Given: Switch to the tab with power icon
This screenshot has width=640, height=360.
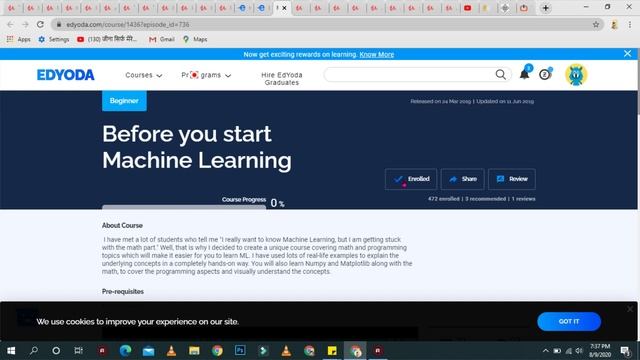Looking at the screenshot, I should [524, 8].
